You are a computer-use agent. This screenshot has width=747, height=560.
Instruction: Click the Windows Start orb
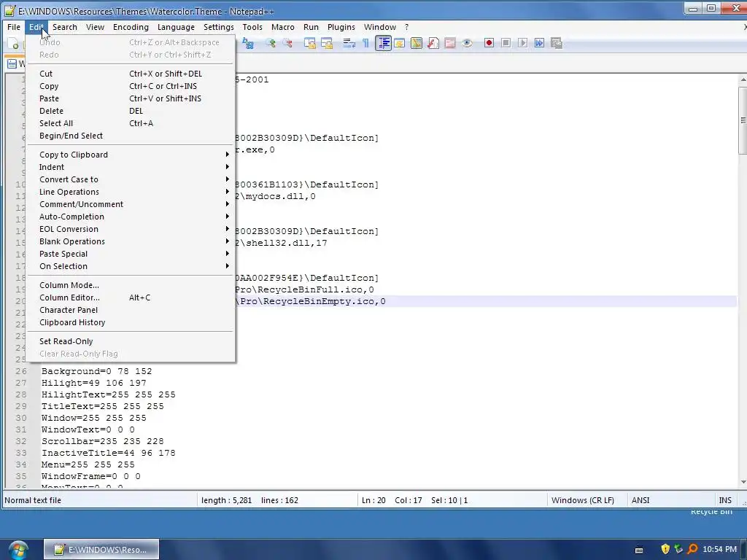(18, 550)
